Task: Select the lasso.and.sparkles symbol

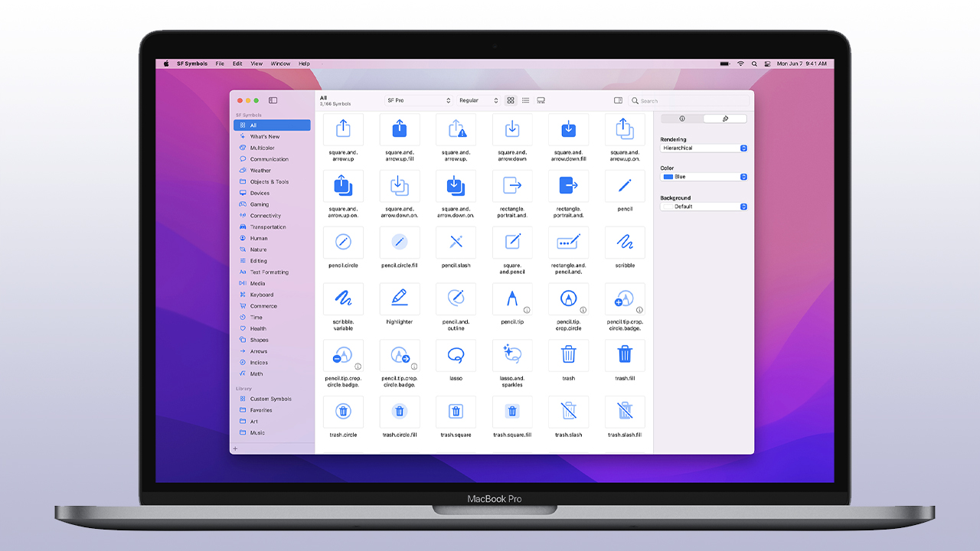Action: click(512, 356)
